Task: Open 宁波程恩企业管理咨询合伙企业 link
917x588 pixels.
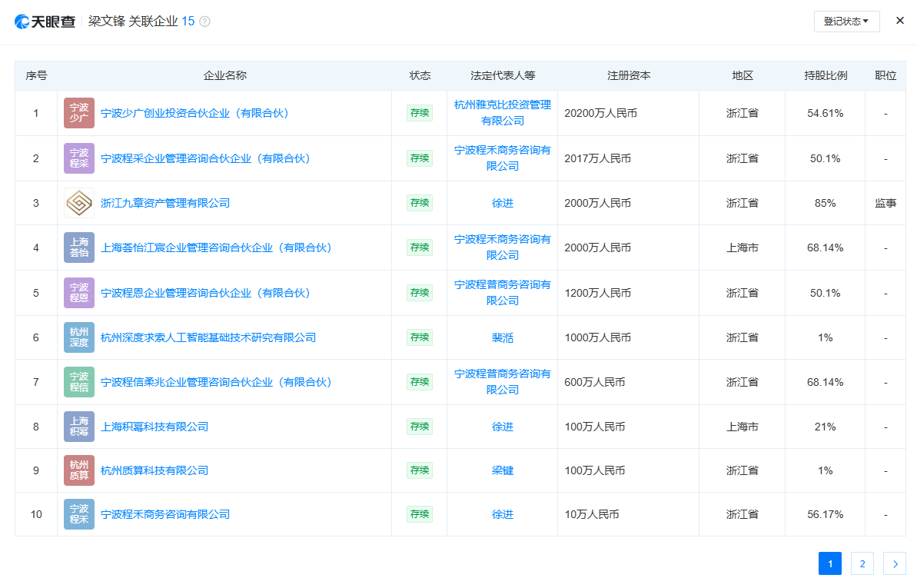Action: pos(207,293)
